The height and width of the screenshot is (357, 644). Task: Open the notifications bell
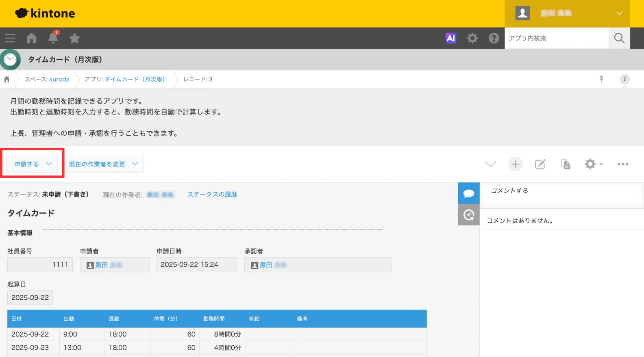click(53, 38)
